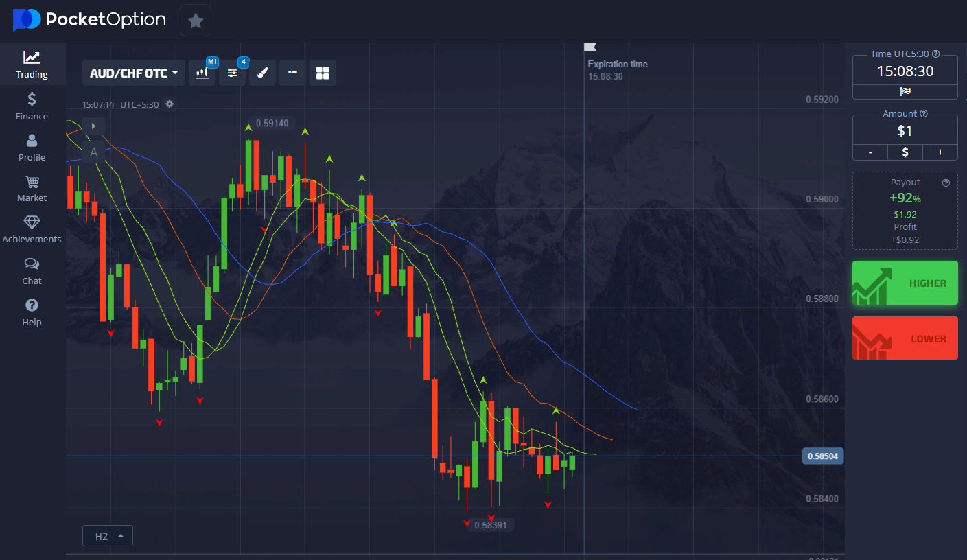The width and height of the screenshot is (967, 560).
Task: Expand the collapsed indicators arrow panel
Action: [x=93, y=126]
